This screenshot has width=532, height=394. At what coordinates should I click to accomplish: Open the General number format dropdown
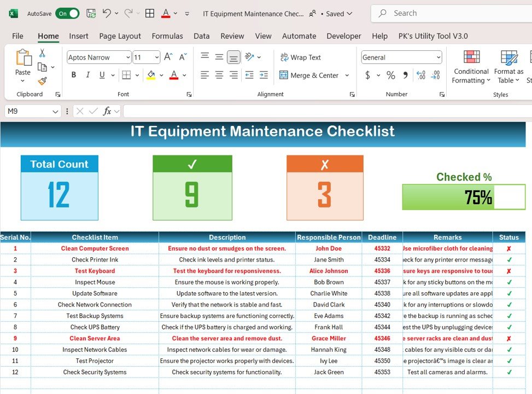click(x=439, y=57)
